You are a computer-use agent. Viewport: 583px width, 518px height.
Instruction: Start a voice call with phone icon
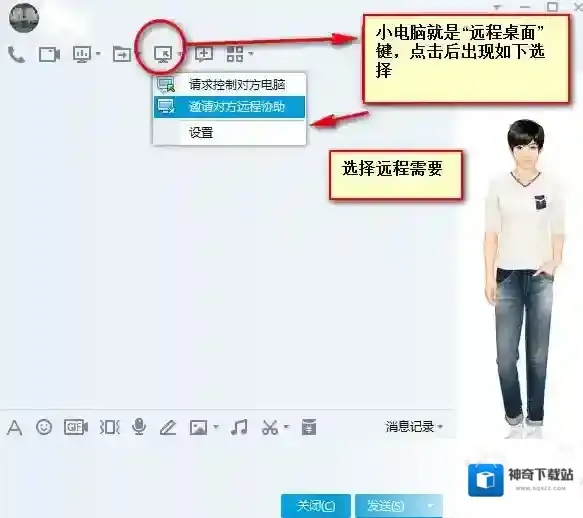coord(16,55)
